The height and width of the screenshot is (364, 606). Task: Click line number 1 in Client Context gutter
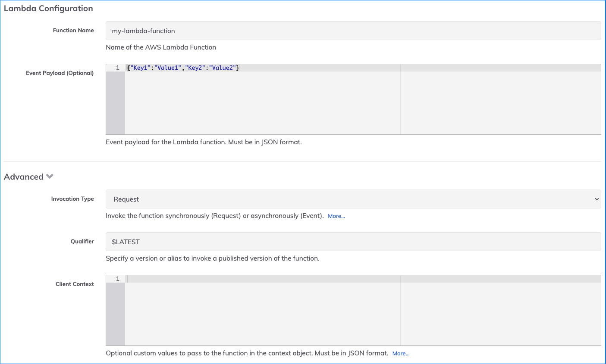117,279
